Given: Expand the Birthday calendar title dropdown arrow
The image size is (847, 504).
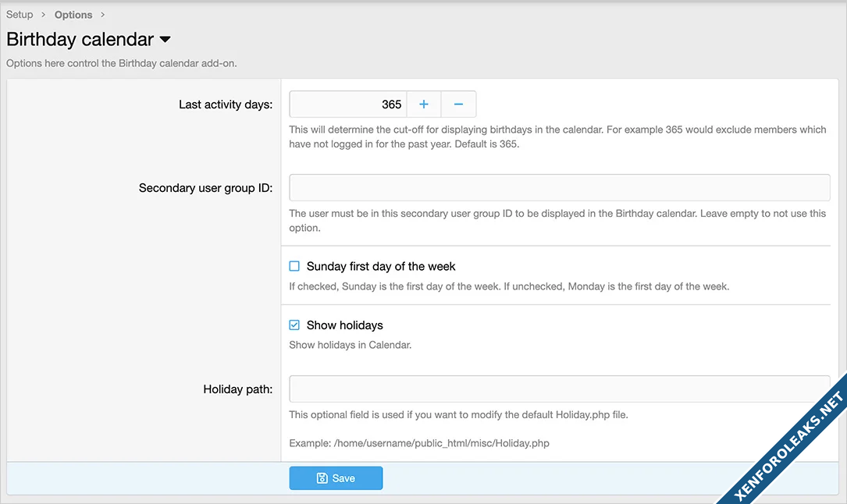Looking at the screenshot, I should (x=165, y=39).
